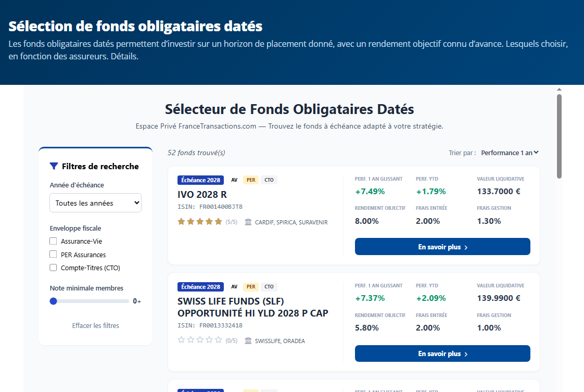Click the Échéance 2028 badge of IVO 2028 R
This screenshot has width=584, height=392.
click(x=201, y=180)
